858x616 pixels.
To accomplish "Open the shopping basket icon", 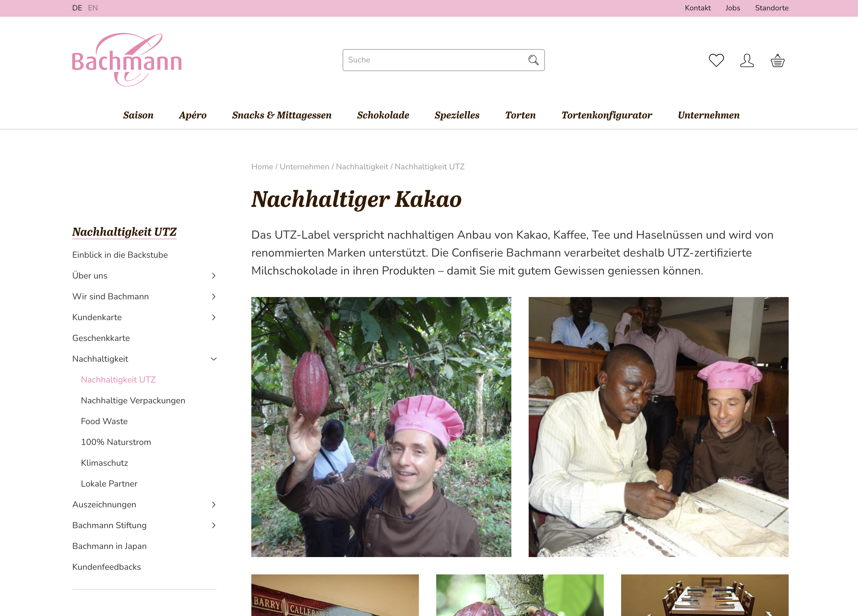I will [x=777, y=60].
